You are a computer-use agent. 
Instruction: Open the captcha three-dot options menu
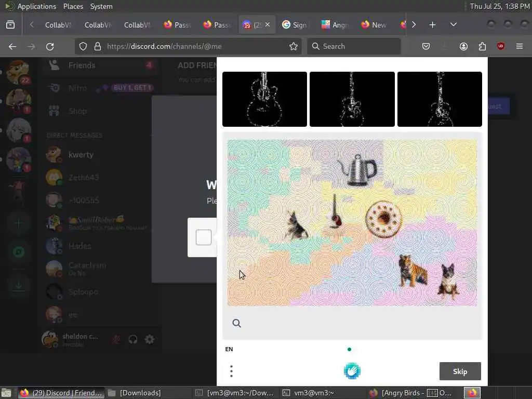pyautogui.click(x=231, y=371)
